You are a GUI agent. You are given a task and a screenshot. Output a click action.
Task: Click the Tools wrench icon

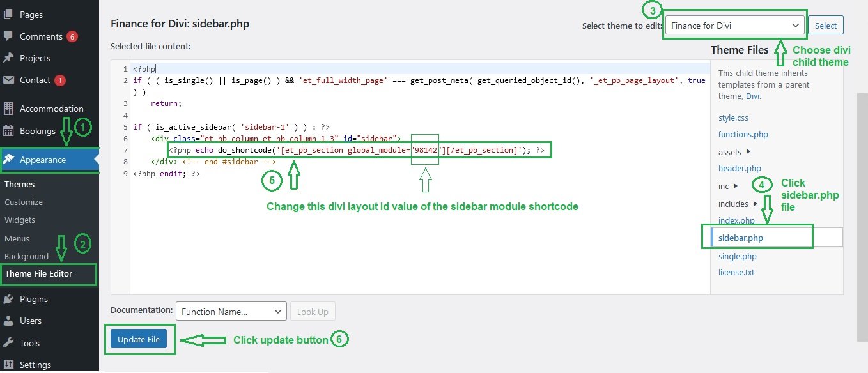[8, 343]
